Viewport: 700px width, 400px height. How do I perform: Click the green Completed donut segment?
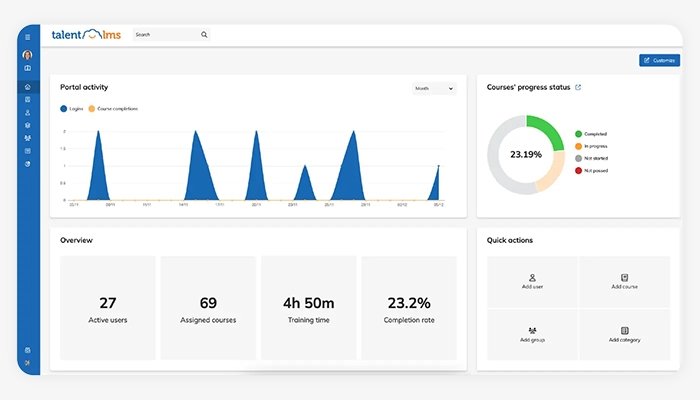point(547,129)
